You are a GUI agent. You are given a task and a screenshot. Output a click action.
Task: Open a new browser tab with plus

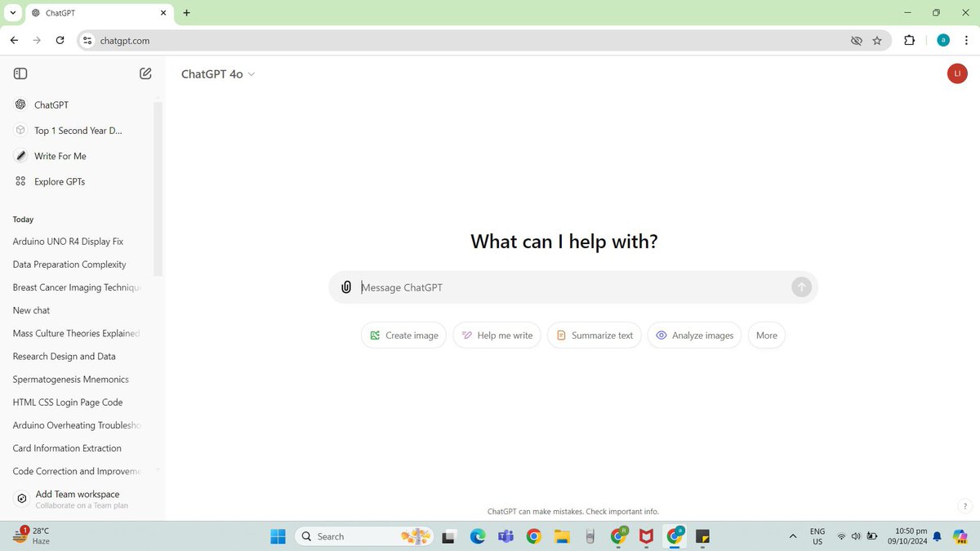coord(186,13)
